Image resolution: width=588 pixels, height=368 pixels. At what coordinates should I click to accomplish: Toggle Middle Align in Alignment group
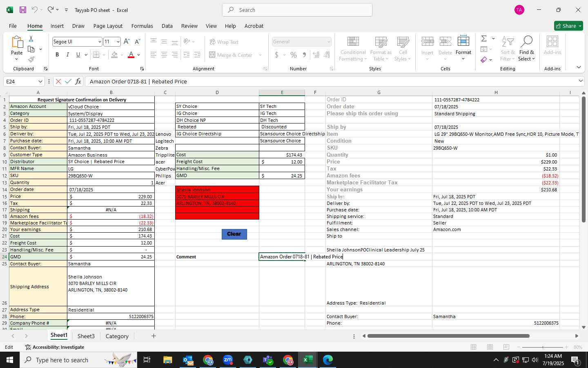pyautogui.click(x=164, y=42)
